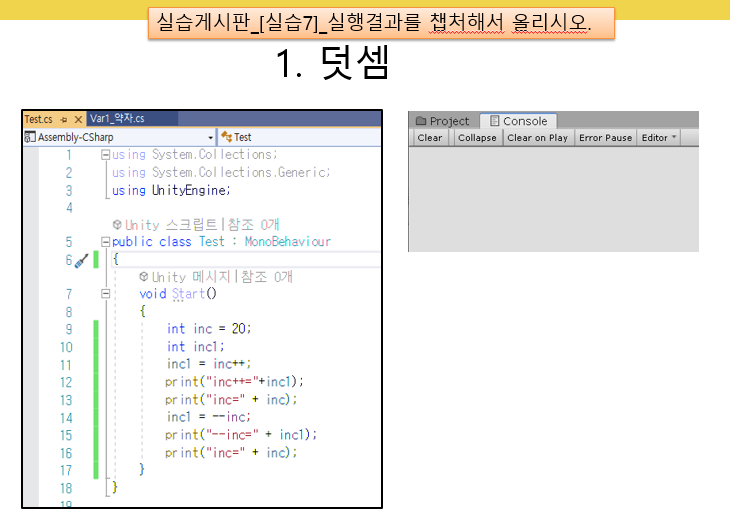Click the 'int inc1;' declaration line
Screen dimensions: 730x523
[x=196, y=346]
